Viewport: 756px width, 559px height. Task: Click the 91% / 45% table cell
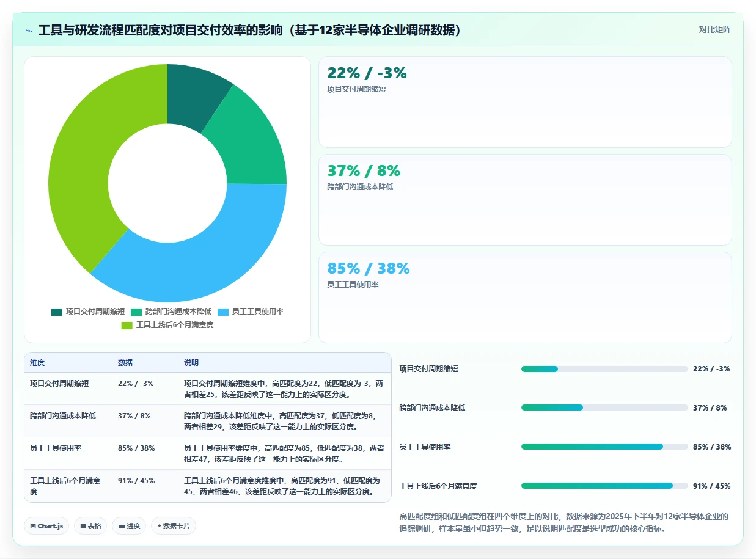coord(136,481)
